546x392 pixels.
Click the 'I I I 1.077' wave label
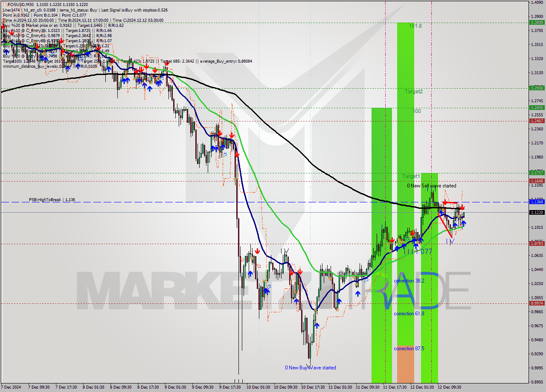pos(418,251)
